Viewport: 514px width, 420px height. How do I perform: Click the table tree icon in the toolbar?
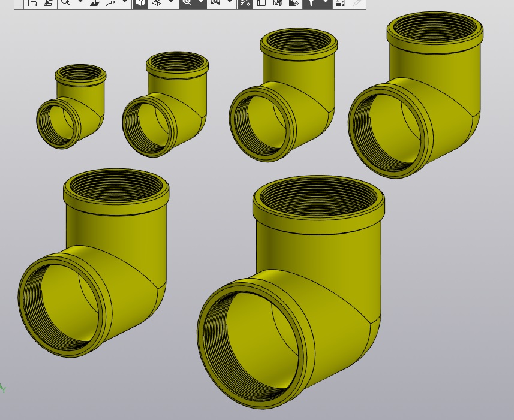[341, 3]
